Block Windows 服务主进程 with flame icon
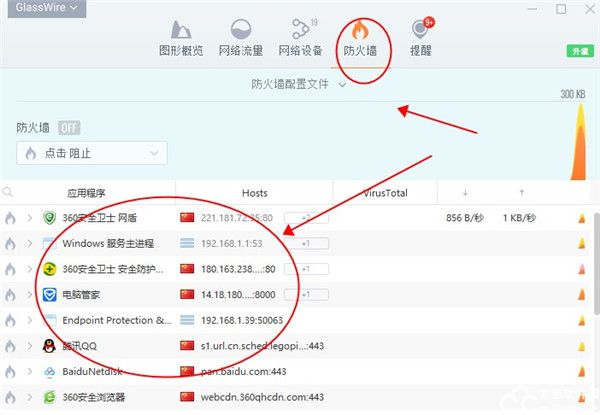Viewport: 600px width, 415px height. pos(10,244)
